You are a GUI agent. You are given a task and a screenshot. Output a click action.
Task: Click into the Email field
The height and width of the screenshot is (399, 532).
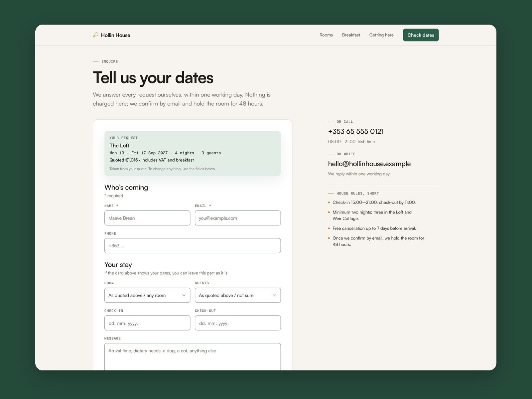click(x=238, y=218)
